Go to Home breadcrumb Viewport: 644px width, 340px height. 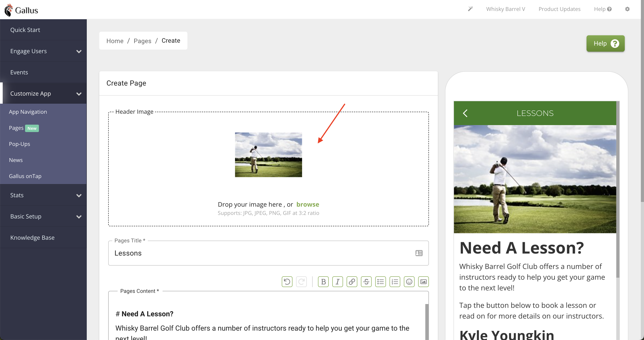click(x=115, y=41)
